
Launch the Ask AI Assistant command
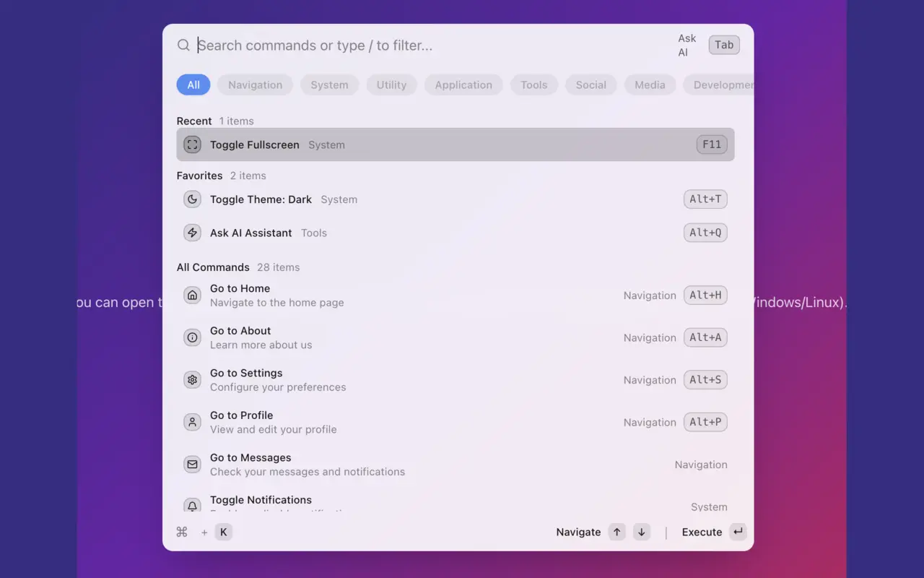pos(456,233)
